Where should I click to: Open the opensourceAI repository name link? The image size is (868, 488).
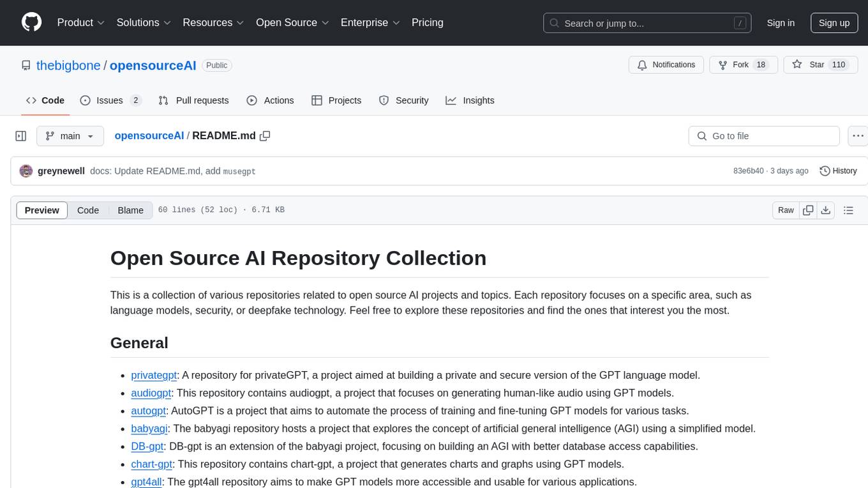(x=153, y=65)
